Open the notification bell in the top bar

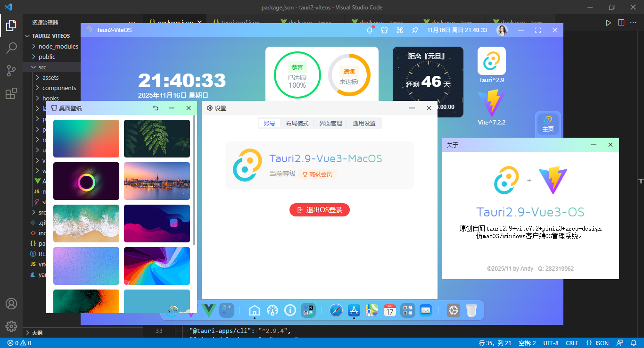click(x=370, y=30)
